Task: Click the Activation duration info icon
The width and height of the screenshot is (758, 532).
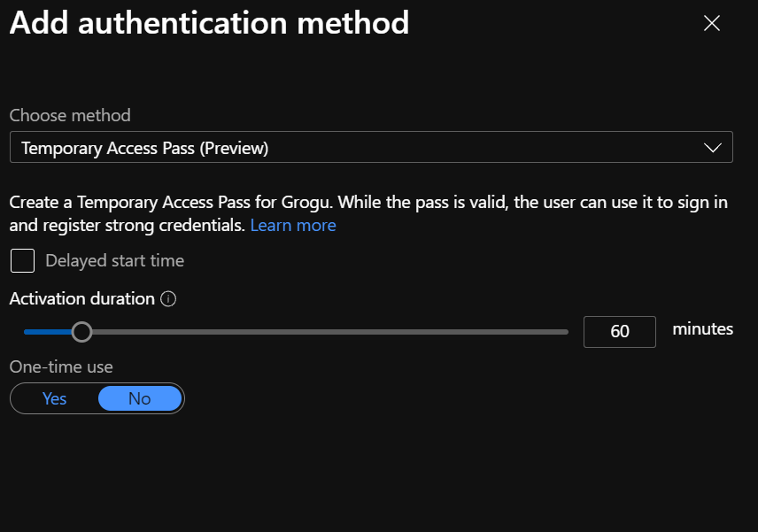Action: [168, 299]
